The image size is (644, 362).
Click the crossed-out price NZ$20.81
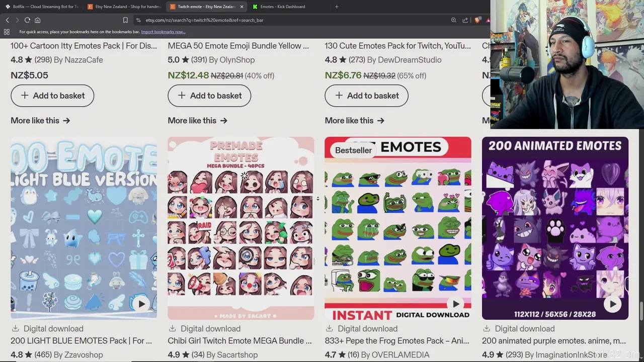[227, 76]
